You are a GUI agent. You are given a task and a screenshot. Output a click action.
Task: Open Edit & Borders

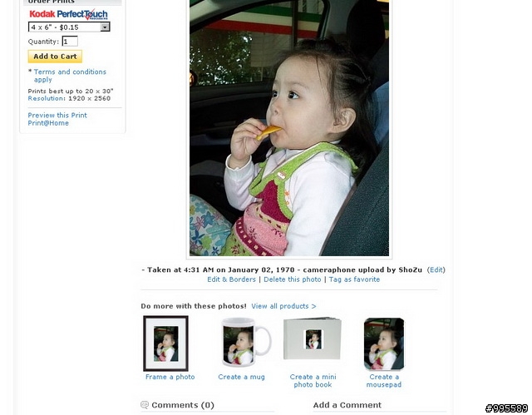click(x=231, y=279)
